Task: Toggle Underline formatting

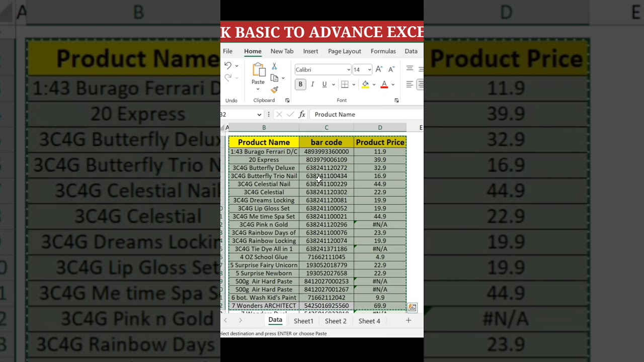Action: tap(324, 84)
